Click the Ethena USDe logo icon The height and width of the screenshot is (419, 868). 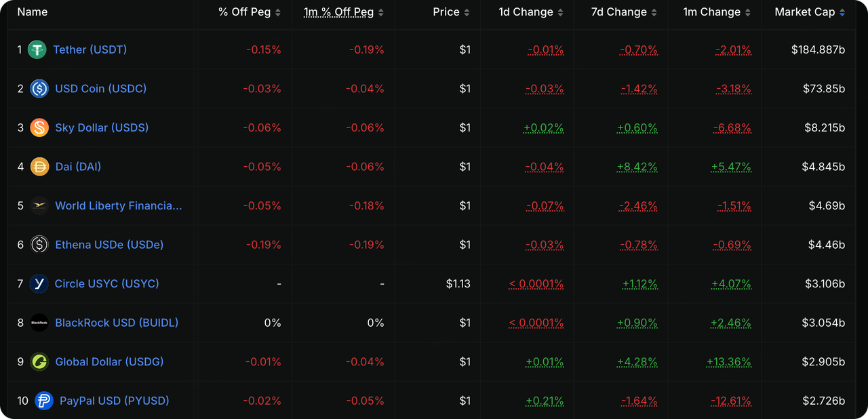tap(39, 245)
